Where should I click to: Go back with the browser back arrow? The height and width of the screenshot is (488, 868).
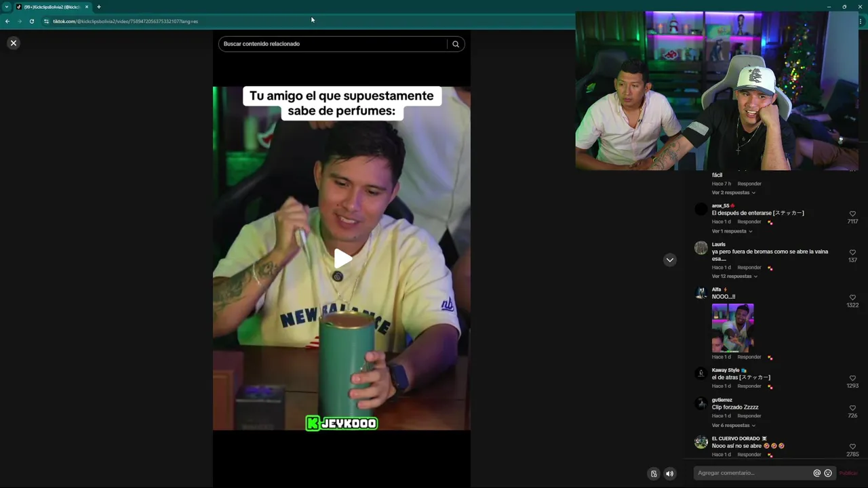(7, 21)
